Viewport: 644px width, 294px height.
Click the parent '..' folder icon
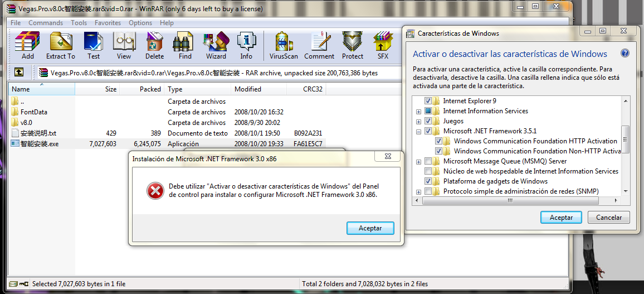point(15,101)
